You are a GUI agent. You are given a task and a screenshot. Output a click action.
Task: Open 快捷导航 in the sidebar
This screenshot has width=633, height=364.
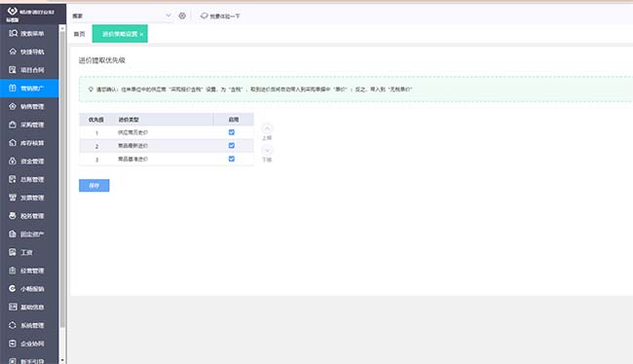(26, 52)
